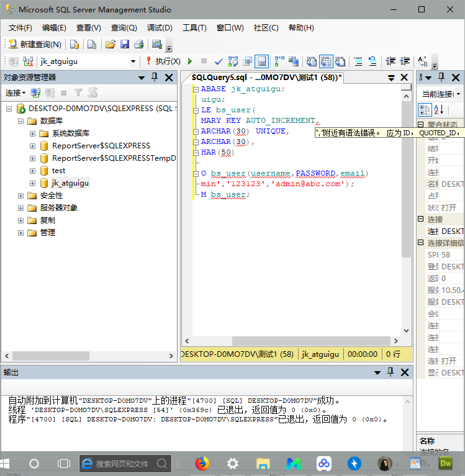Click the second new-query file icon

[91, 44]
